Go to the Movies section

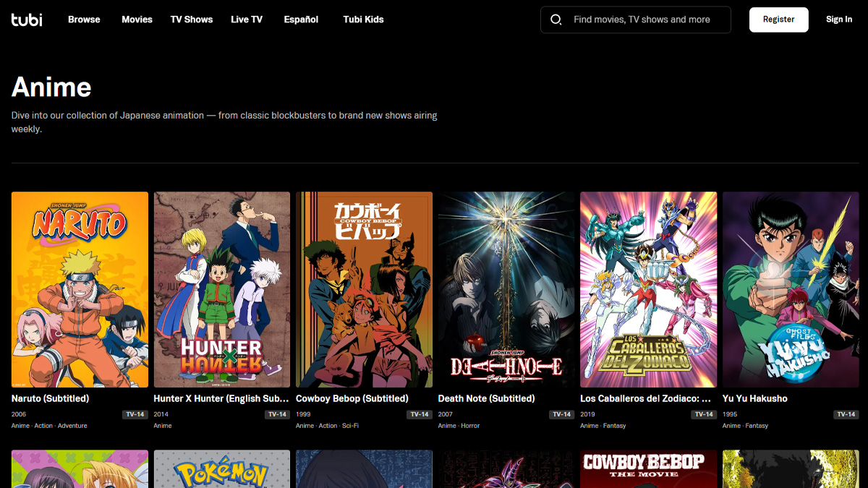[x=137, y=20]
